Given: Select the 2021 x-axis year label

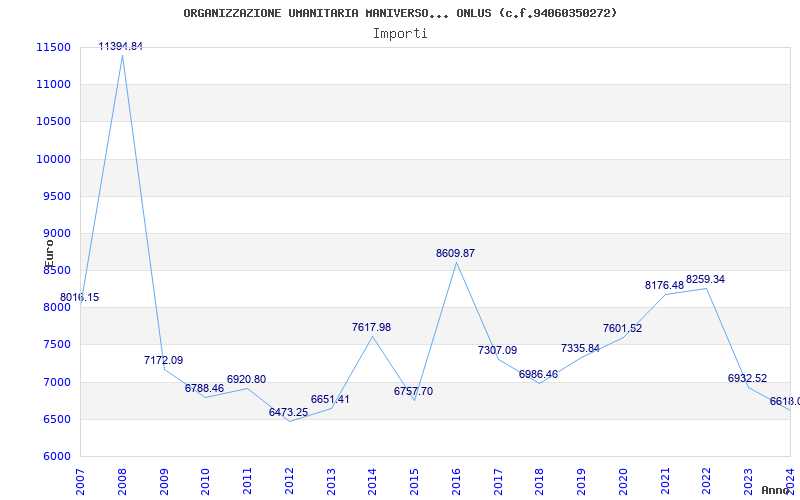Looking at the screenshot, I should (665, 481).
